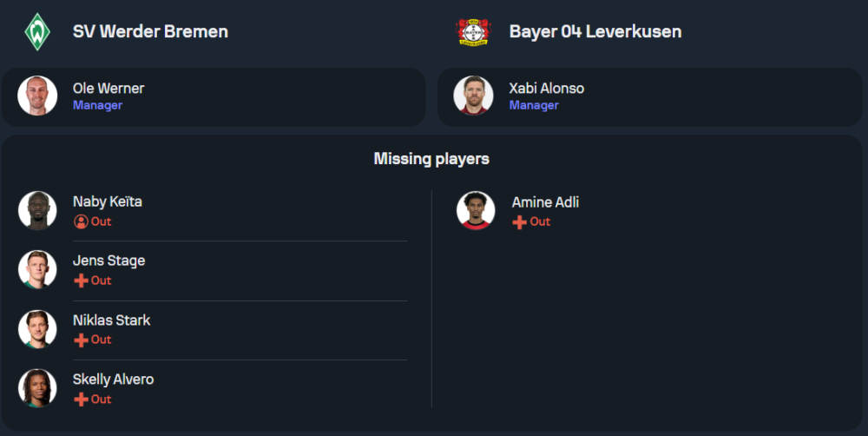Select Skelly Alvero's player avatar
868x436 pixels.
click(37, 388)
